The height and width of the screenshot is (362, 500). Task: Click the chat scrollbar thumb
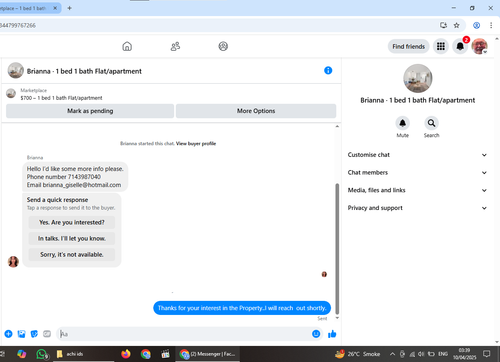[337, 249]
